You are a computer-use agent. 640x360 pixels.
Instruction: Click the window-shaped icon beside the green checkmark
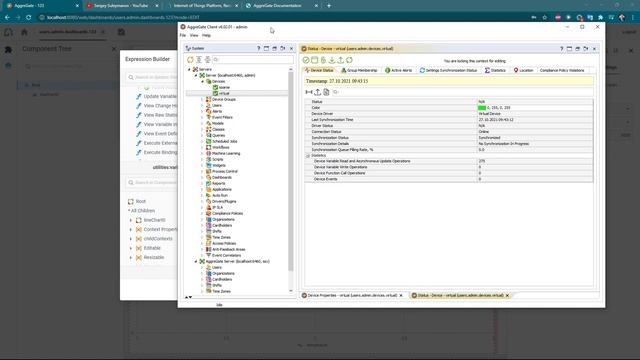(314, 60)
